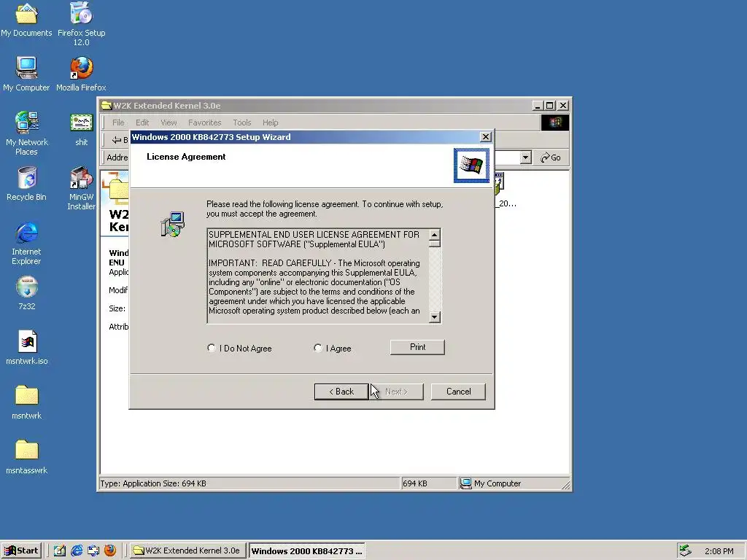Open the File menu in Explorer window
This screenshot has height=560, width=747.
click(118, 122)
